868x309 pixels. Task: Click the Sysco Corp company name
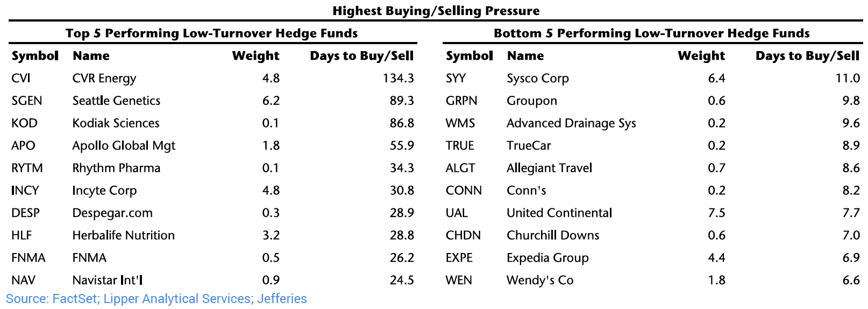pyautogui.click(x=537, y=79)
